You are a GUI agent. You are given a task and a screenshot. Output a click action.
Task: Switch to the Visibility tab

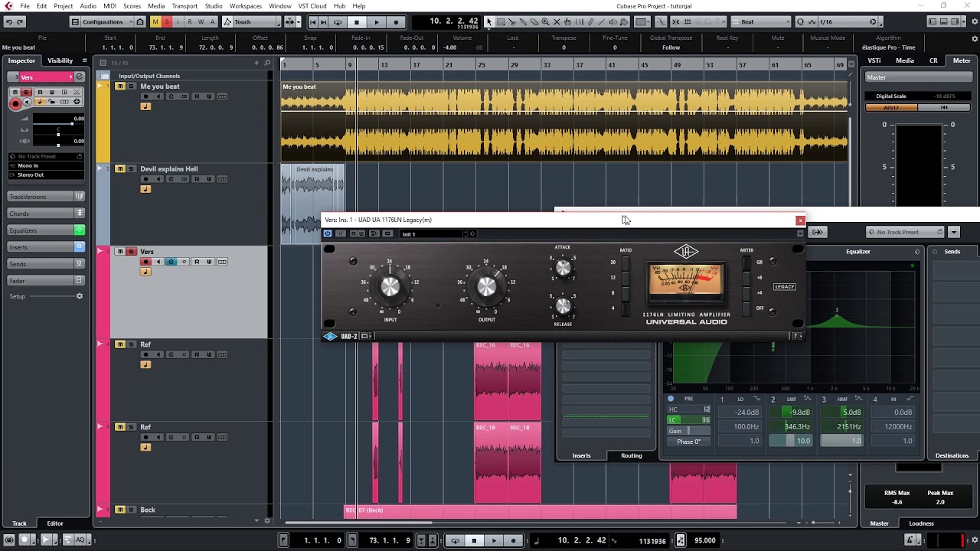[x=60, y=60]
